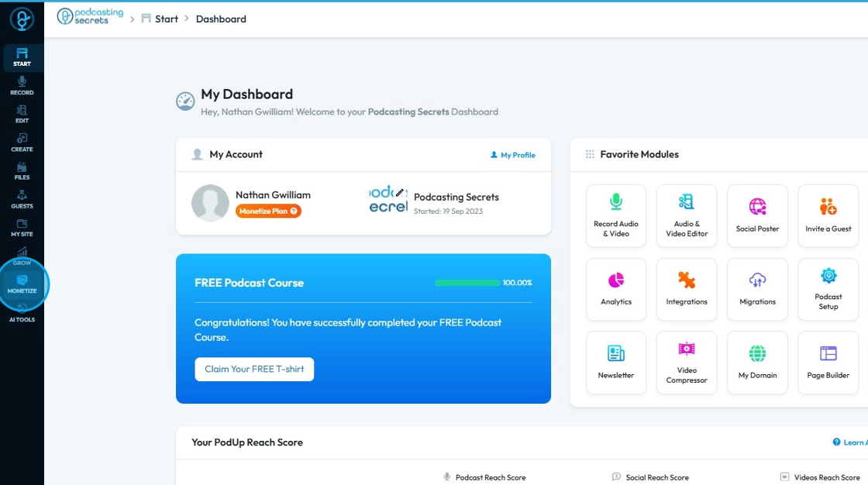
Task: Open the AI Tools section in sidebar
Action: (22, 313)
